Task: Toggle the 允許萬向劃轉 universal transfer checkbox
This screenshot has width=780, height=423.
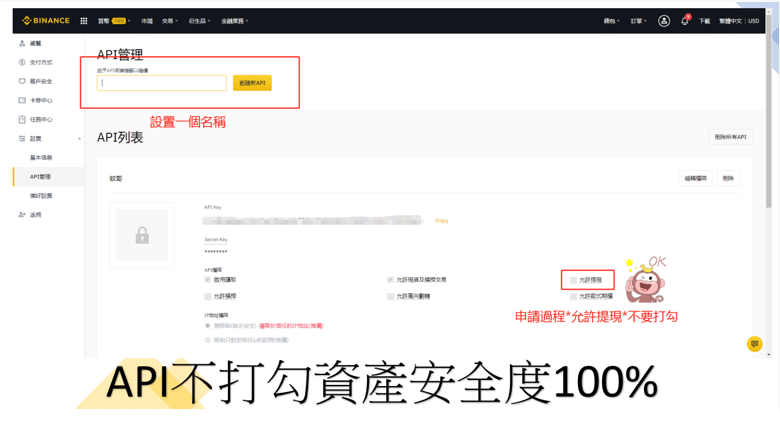Action: (x=390, y=296)
